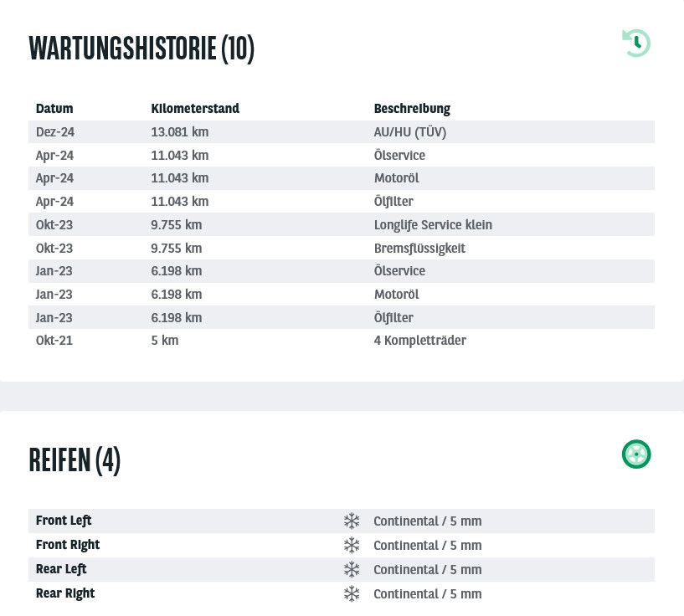Click the Kilometerstand column header
684x616 pixels.
pyautogui.click(x=195, y=108)
